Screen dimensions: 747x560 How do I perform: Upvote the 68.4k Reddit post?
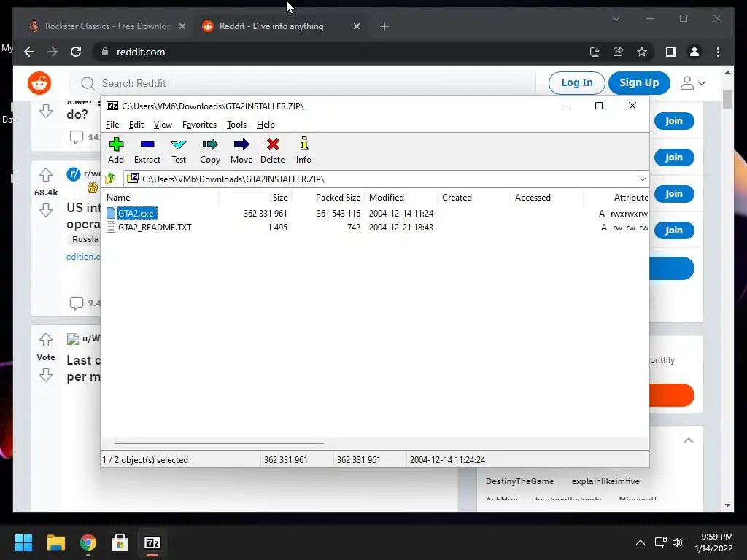46,175
